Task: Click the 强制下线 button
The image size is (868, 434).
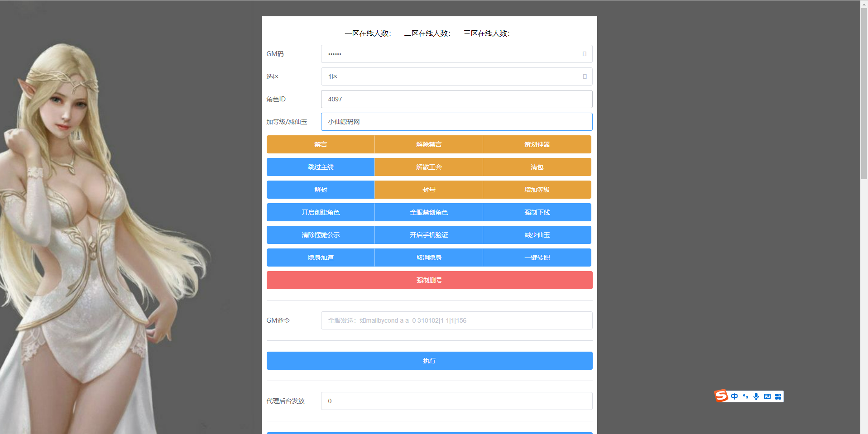Action: [537, 212]
